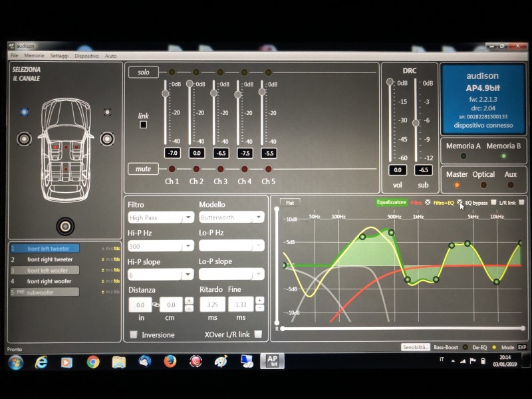Select the front left tweeter speaker icon
The height and width of the screenshot is (399, 532).
tap(24, 112)
